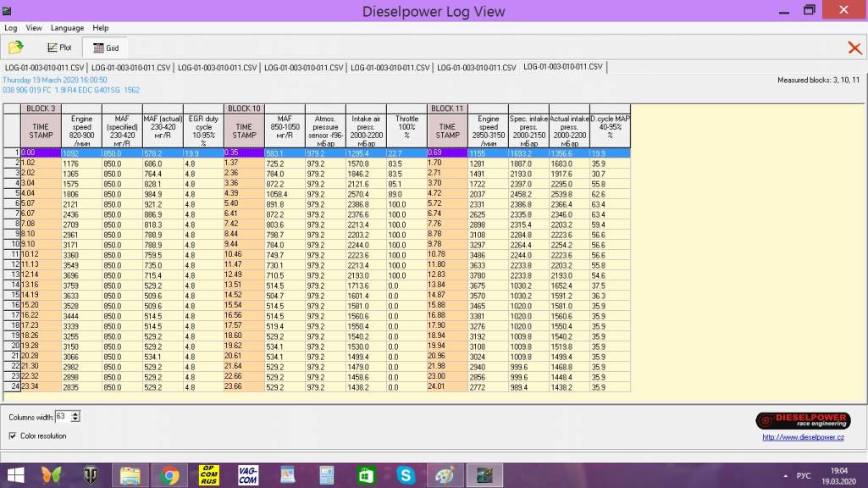Open Google Chrome from taskbar

[x=169, y=475]
